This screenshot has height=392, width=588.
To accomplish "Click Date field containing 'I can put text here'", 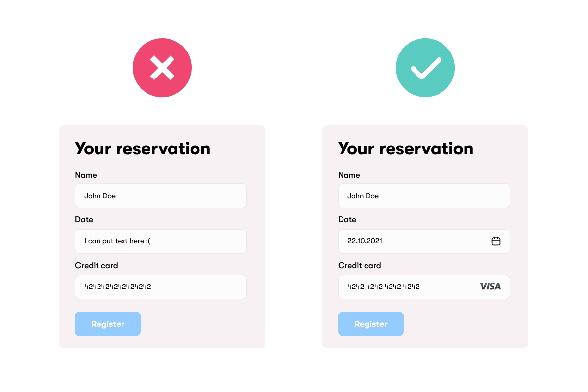I will pyautogui.click(x=161, y=241).
